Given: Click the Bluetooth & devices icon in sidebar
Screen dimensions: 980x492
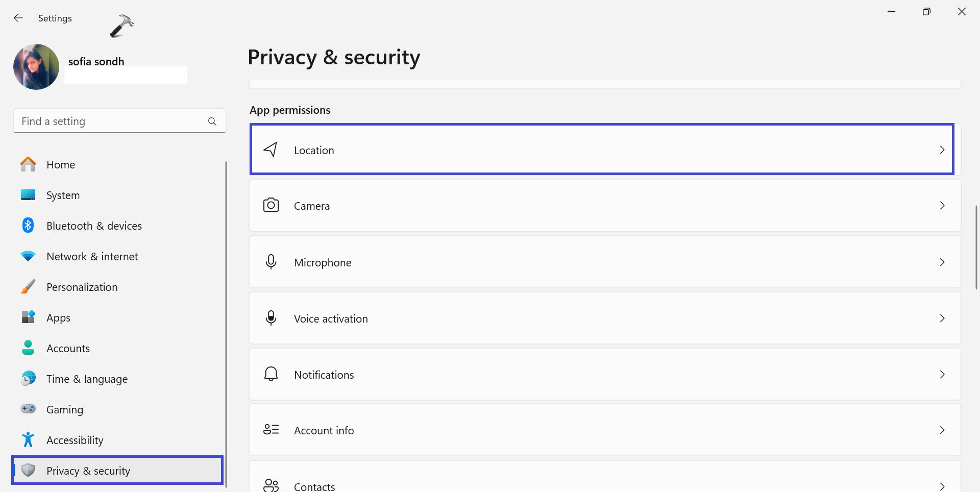Looking at the screenshot, I should [x=28, y=225].
